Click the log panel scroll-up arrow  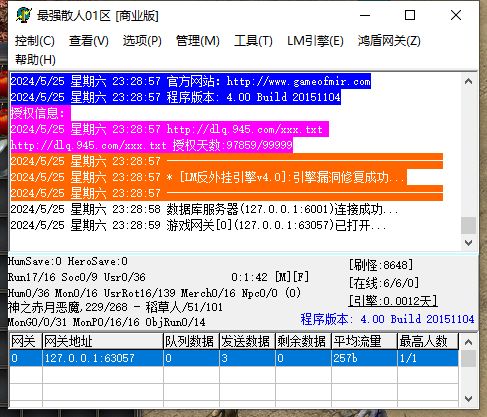tap(468, 81)
